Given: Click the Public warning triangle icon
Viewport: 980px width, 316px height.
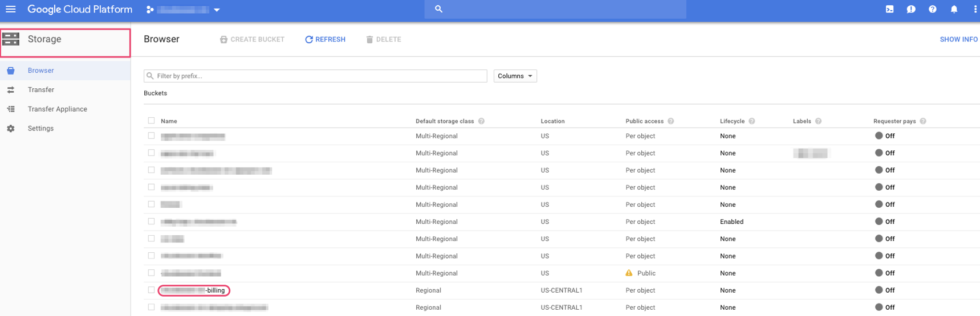Looking at the screenshot, I should pos(629,273).
